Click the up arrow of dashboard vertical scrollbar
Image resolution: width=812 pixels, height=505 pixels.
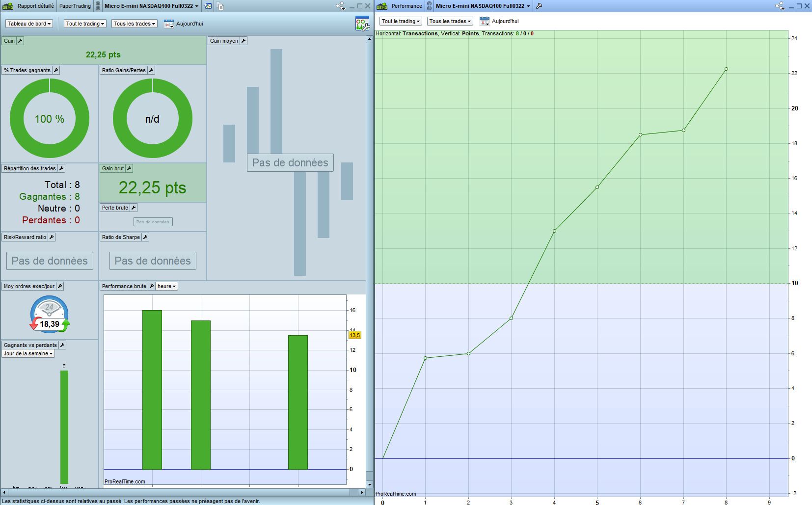click(x=369, y=39)
